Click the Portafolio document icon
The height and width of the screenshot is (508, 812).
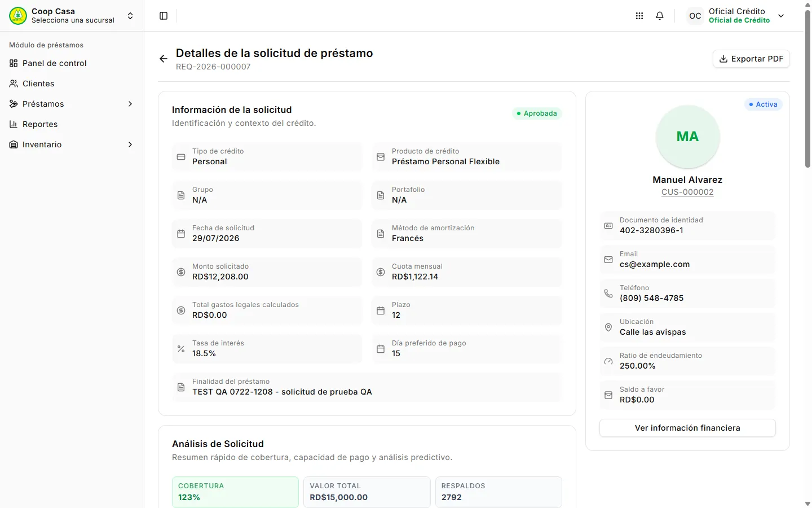pyautogui.click(x=381, y=195)
